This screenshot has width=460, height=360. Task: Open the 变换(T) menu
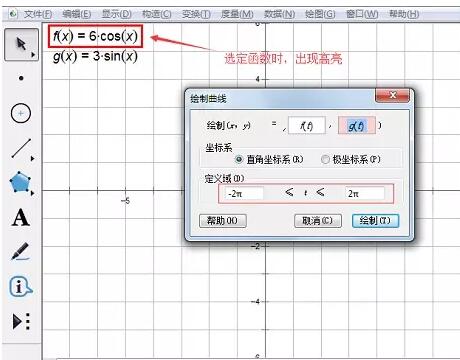pyautogui.click(x=196, y=14)
